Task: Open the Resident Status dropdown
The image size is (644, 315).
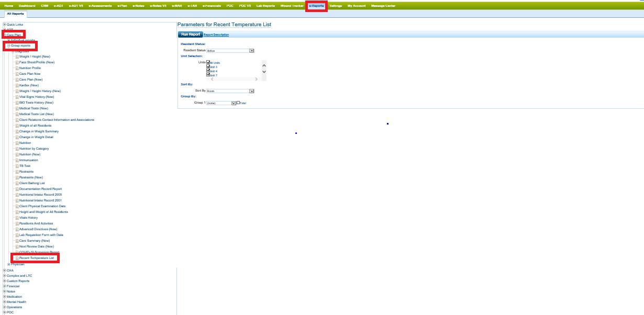Action: click(251, 51)
